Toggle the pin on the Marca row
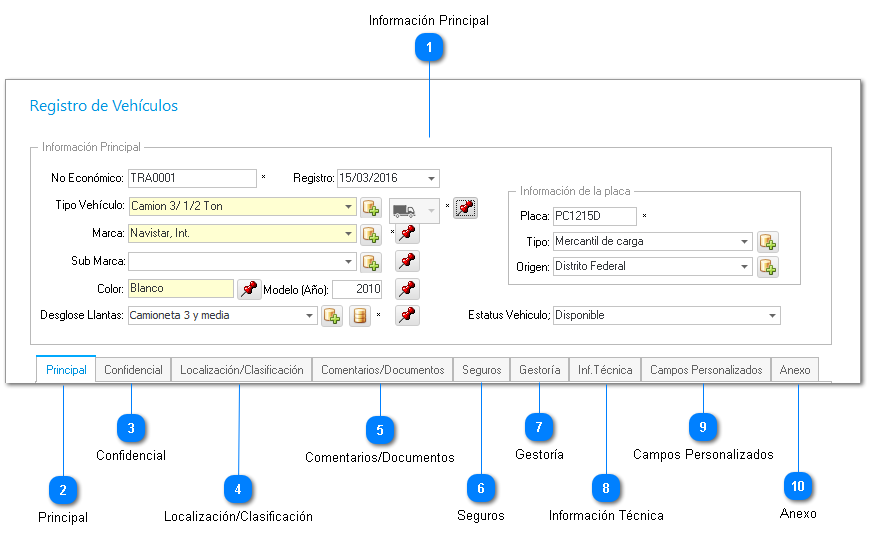The width and height of the screenshot is (870, 541). tap(407, 234)
